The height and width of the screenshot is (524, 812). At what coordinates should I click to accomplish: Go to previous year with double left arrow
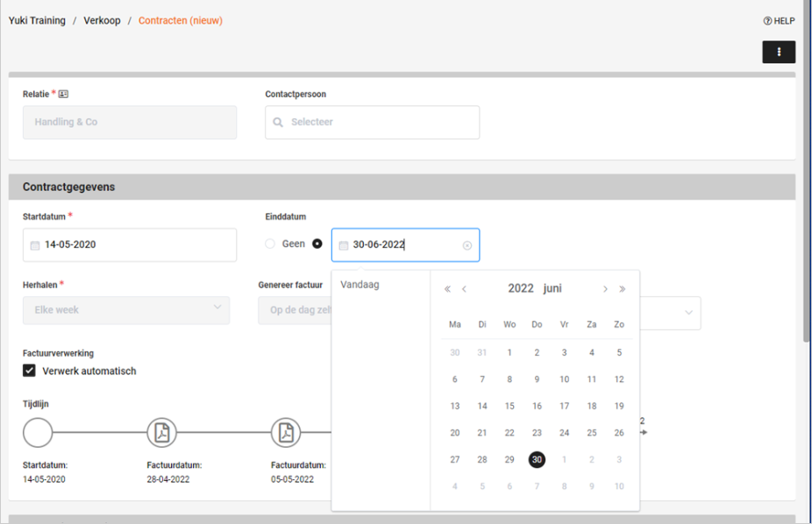[x=447, y=289]
